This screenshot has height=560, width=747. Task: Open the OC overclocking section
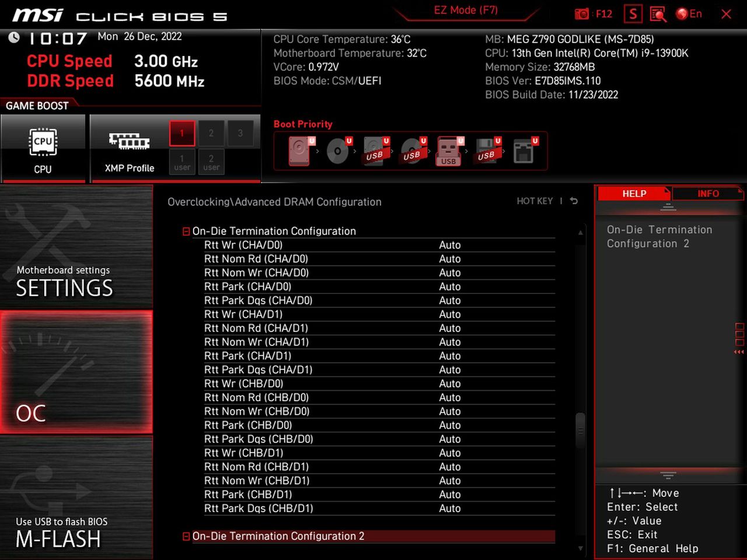point(76,372)
